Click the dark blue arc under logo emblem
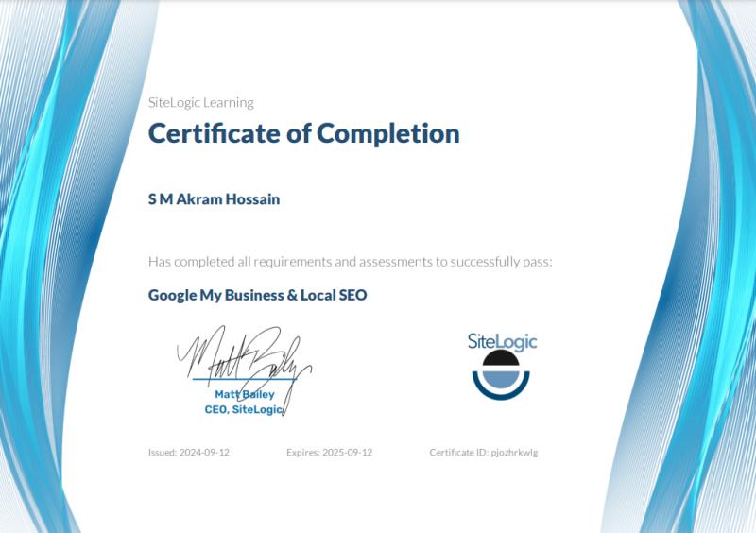Screen dimensions: 756x533 click(501, 394)
